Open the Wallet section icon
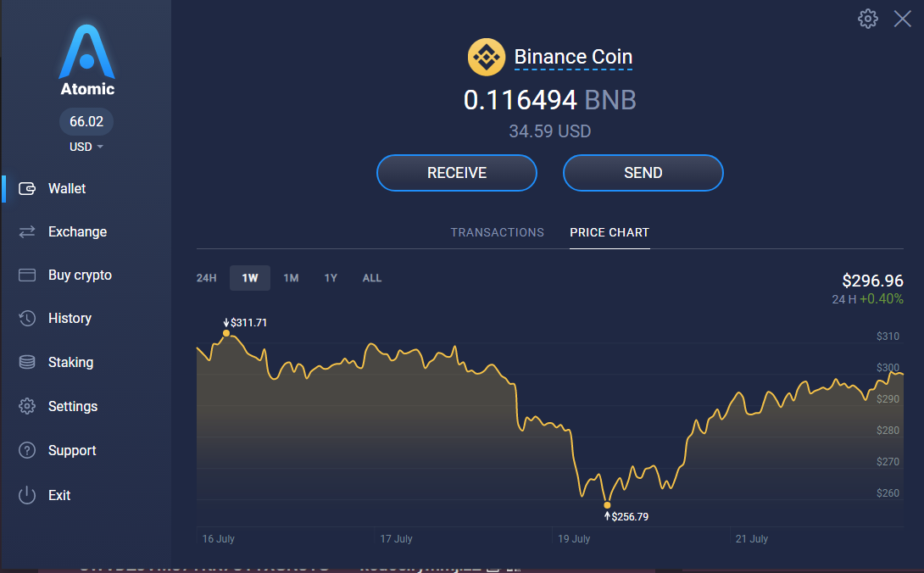The width and height of the screenshot is (924, 573). 27,189
